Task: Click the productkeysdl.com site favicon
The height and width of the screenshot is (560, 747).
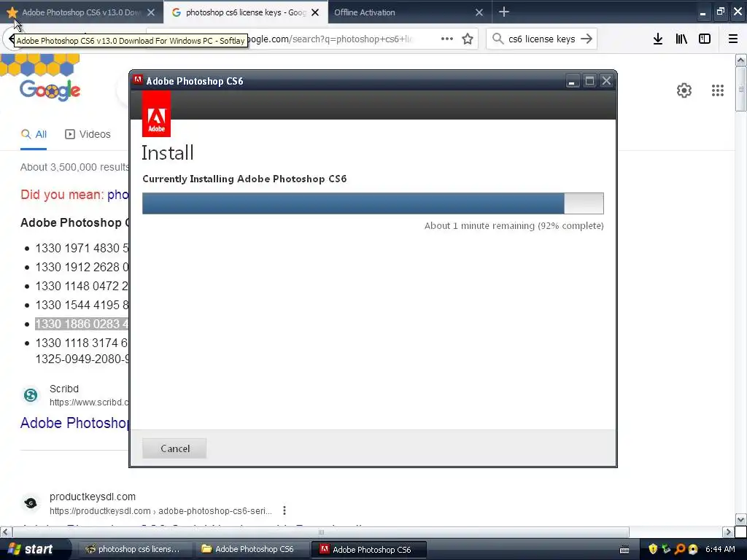Action: (31, 503)
